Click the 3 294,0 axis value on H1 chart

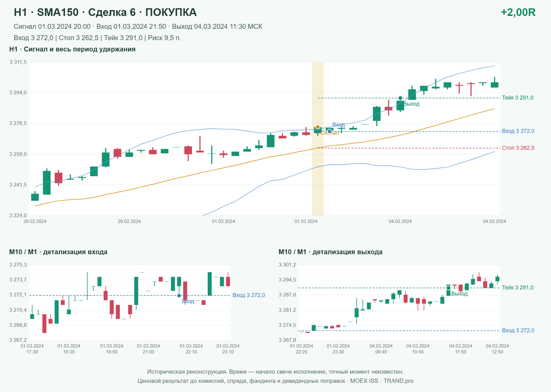click(18, 93)
